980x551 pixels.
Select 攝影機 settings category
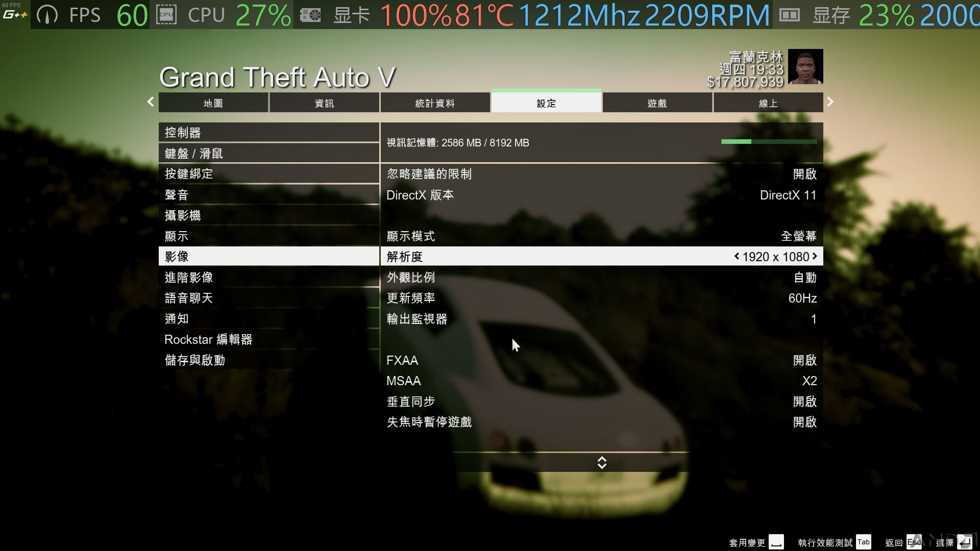pos(269,215)
